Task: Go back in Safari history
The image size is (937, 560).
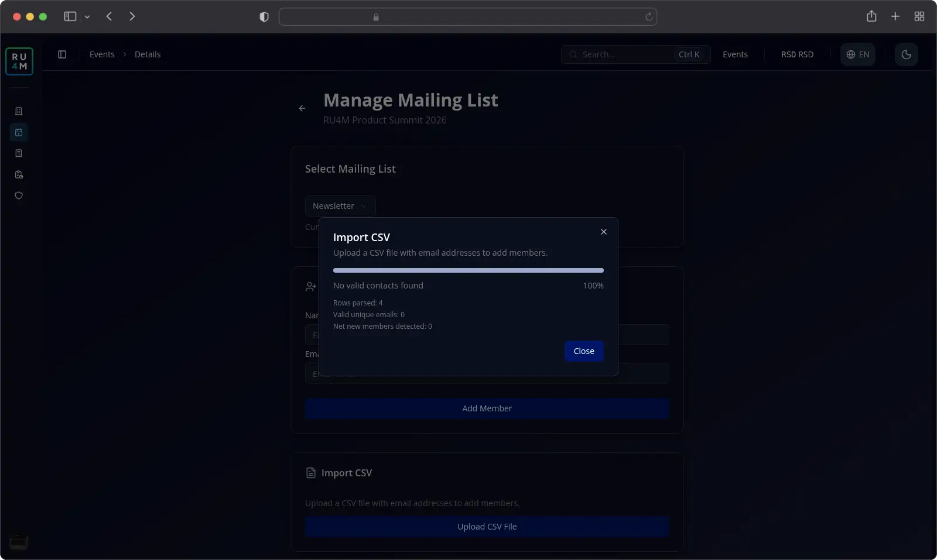Action: pyautogui.click(x=109, y=16)
